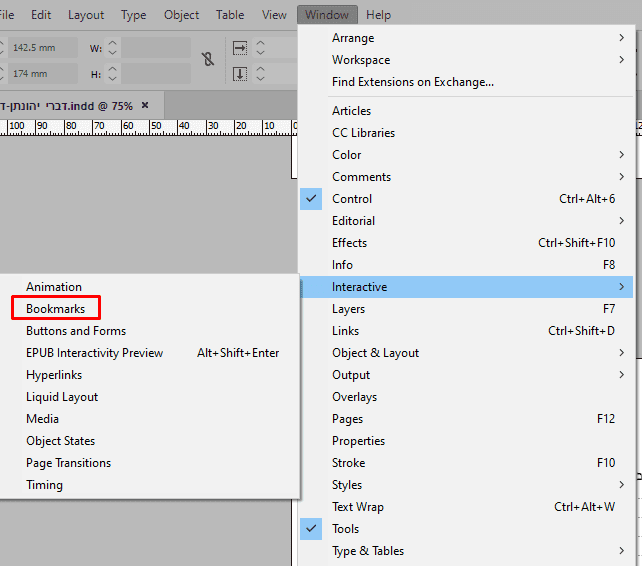Click the fit-to-height down arrow icon

coord(240,74)
